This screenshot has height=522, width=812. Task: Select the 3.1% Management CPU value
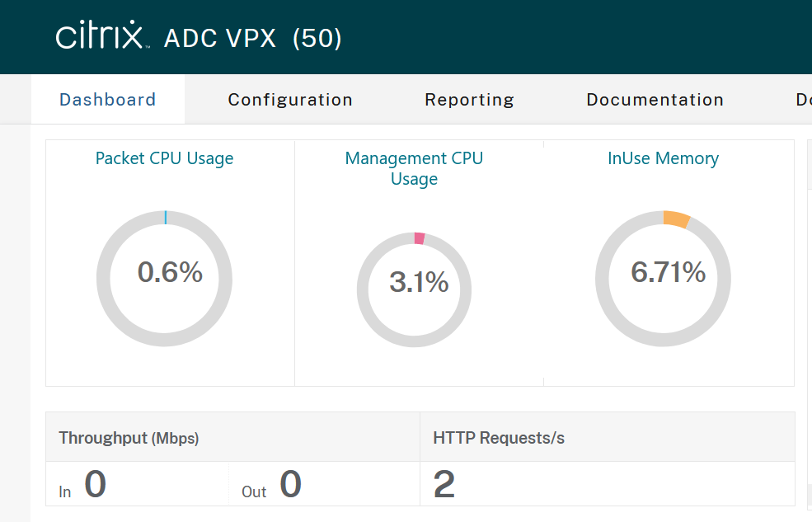pos(419,283)
